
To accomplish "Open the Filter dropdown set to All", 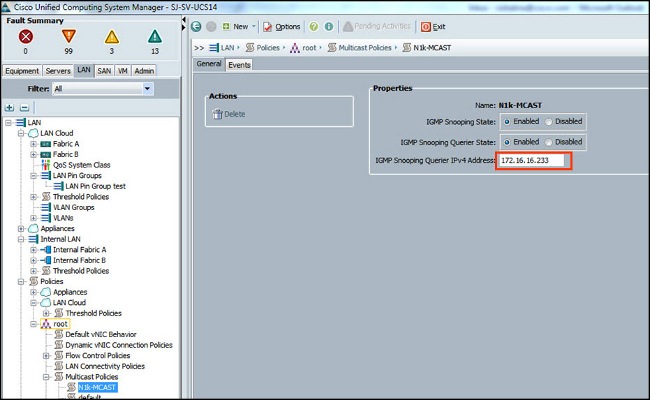I will point(103,89).
